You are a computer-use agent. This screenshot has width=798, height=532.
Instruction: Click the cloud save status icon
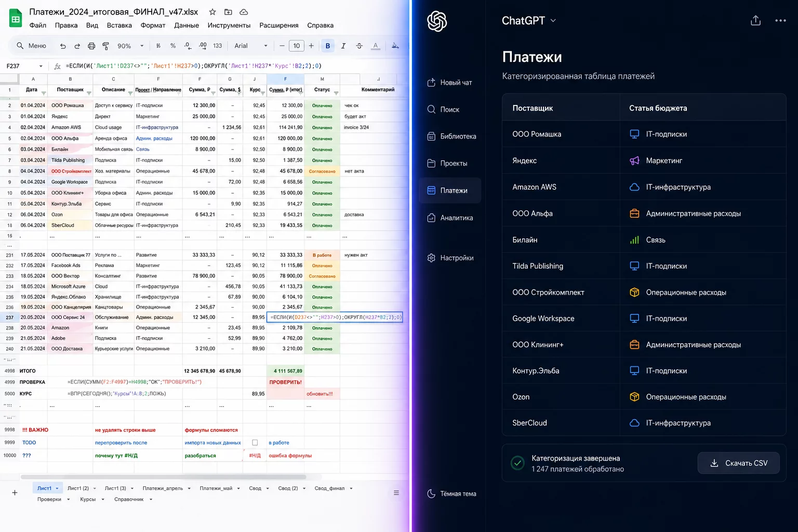244,12
